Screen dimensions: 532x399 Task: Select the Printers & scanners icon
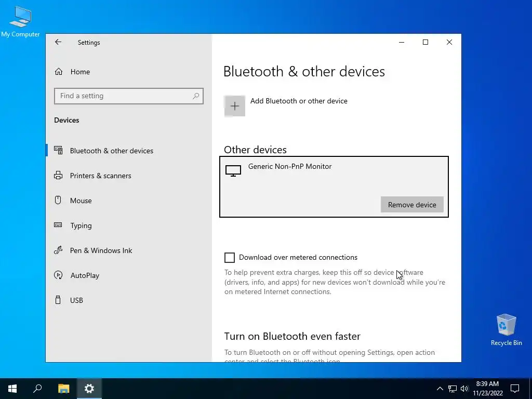tap(58, 176)
